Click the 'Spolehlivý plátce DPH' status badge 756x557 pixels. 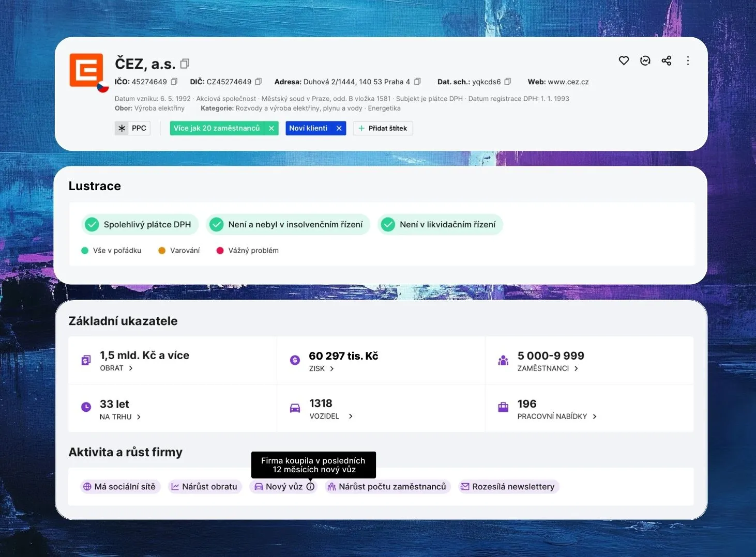(x=140, y=224)
